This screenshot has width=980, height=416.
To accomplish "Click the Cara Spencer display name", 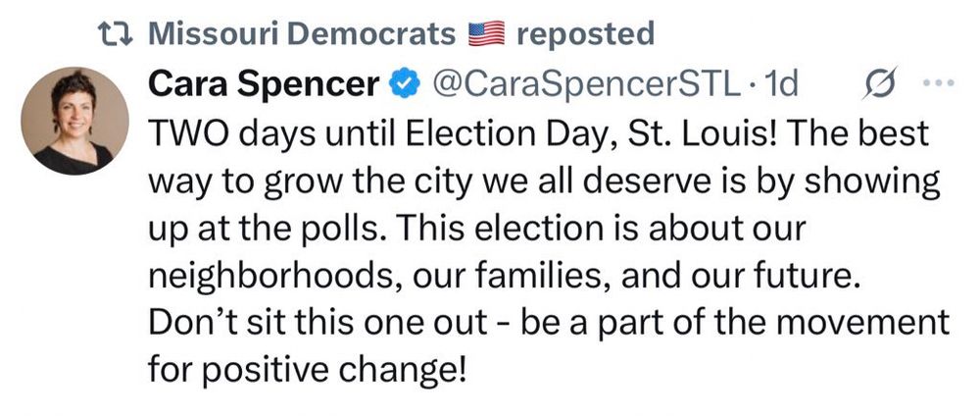I will point(263,85).
